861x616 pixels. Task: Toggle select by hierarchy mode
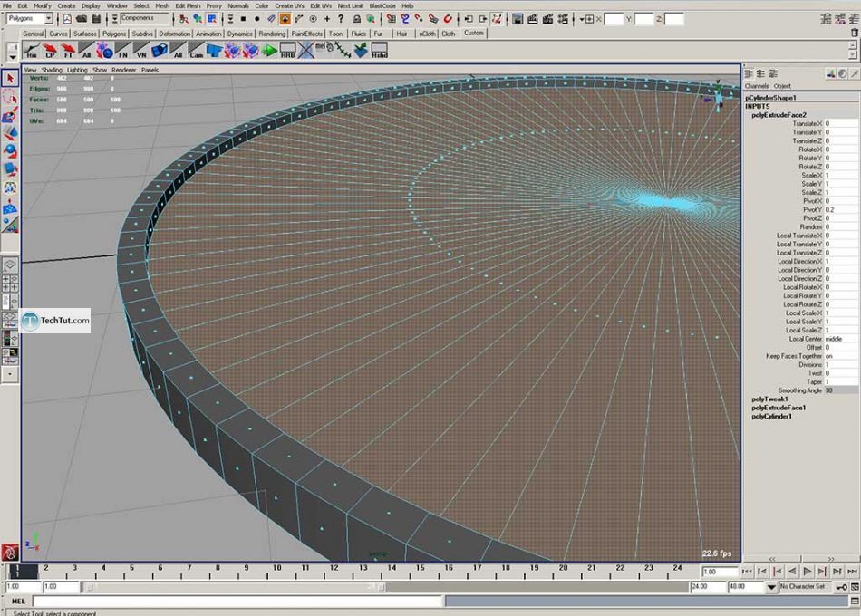[183, 19]
